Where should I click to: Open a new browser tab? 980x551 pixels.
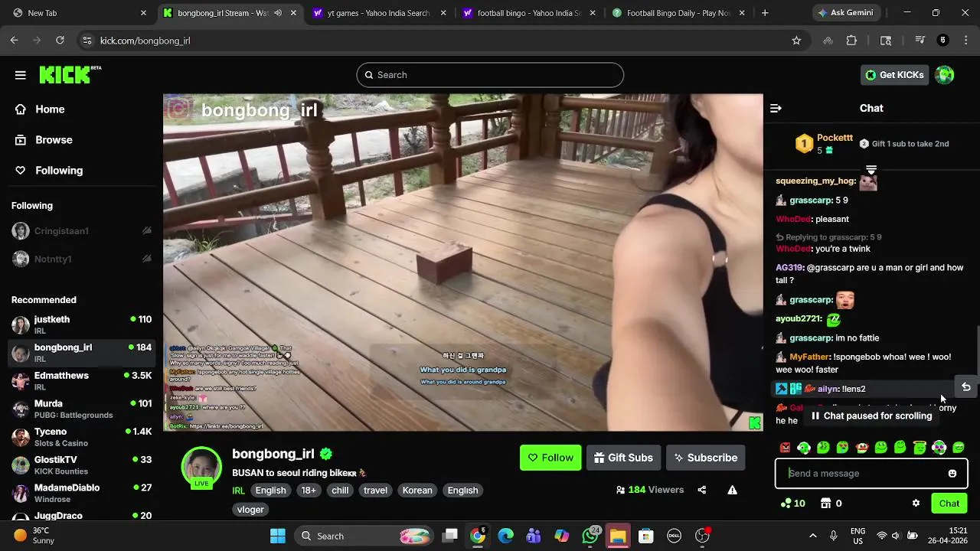(x=764, y=13)
